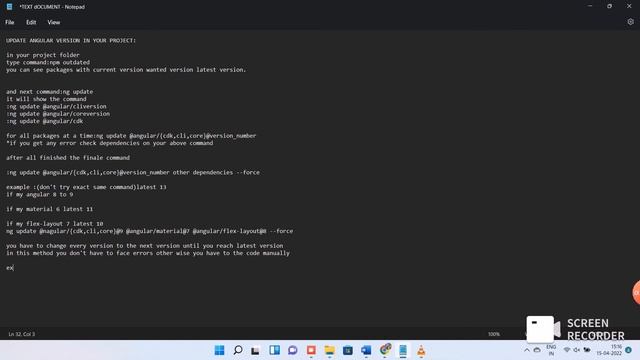This screenshot has width=640, height=360.
Task: Click the line with '@angular/flex-layout@8 --force'
Action: [x=149, y=231]
